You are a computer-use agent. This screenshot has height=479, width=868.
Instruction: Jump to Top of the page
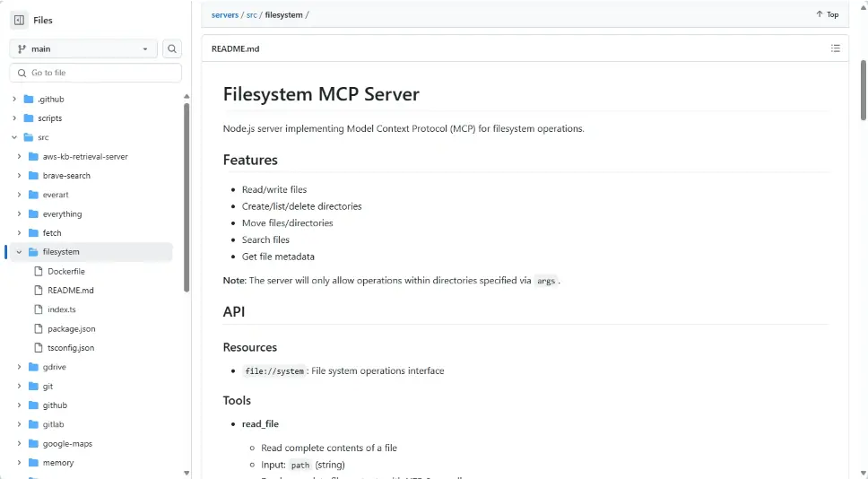(827, 14)
